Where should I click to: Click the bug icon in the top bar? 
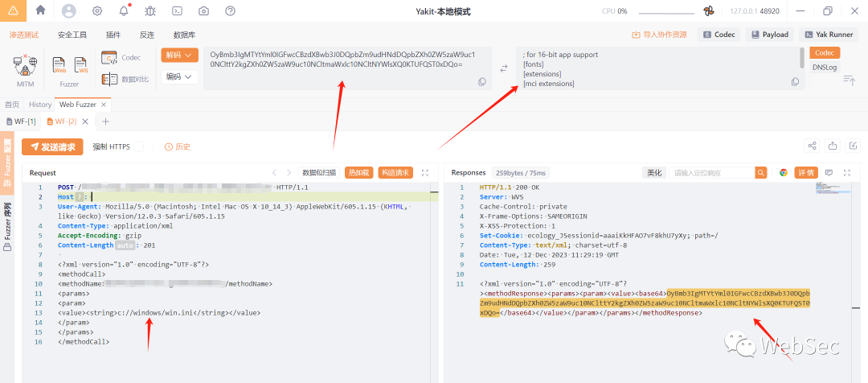[x=150, y=11]
